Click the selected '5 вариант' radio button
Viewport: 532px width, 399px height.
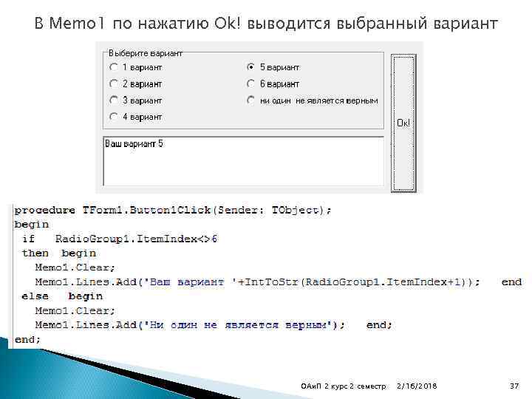[x=250, y=67]
